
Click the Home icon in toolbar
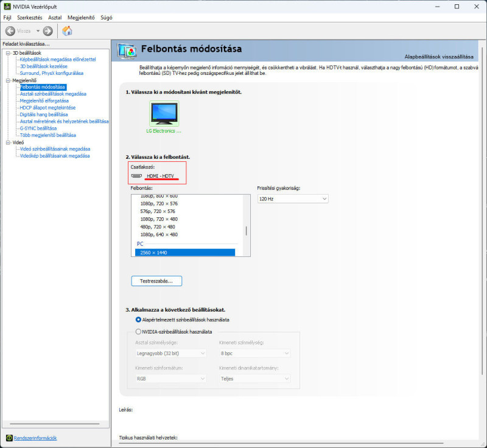tap(67, 30)
